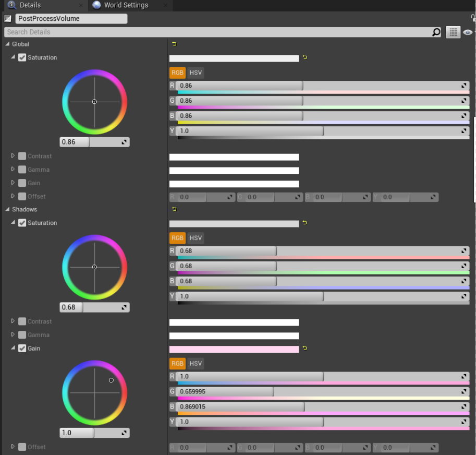The image size is (476, 455).
Task: Collapse the Global category
Action: (x=7, y=44)
